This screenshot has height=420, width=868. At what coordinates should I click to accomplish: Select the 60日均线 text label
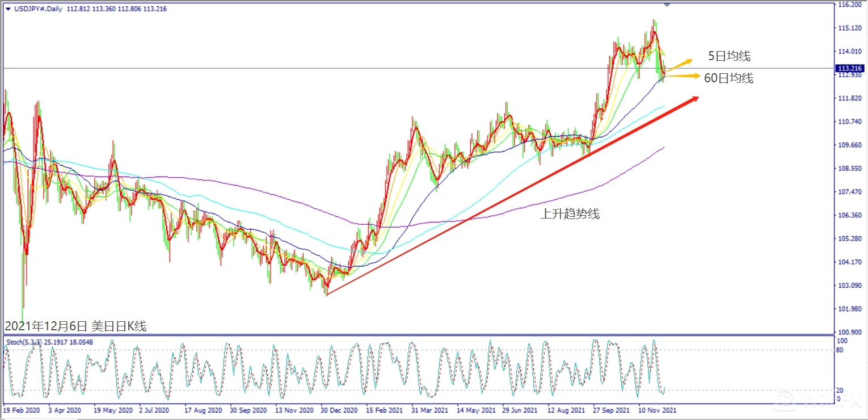pyautogui.click(x=728, y=79)
